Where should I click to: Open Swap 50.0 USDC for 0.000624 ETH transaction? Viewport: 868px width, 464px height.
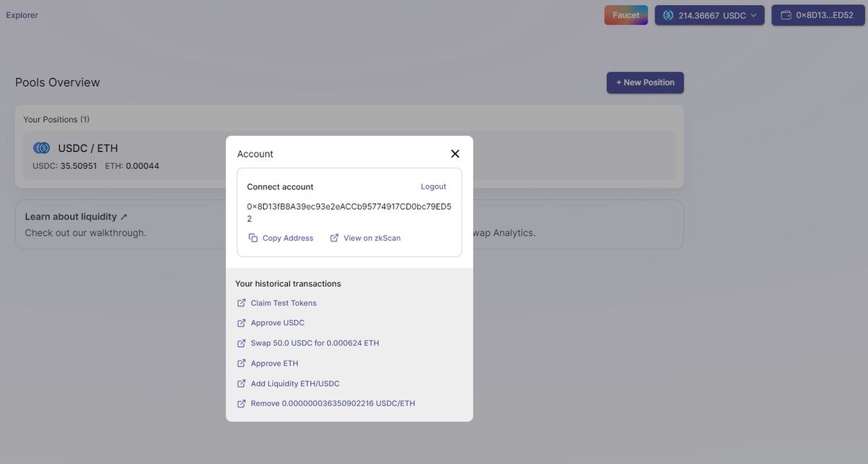[x=315, y=343]
